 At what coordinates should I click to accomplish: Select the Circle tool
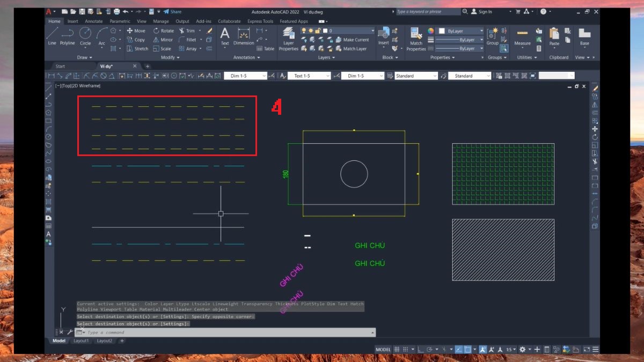pyautogui.click(x=85, y=36)
